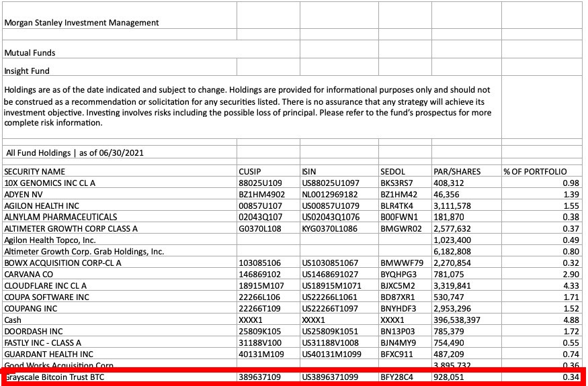Image resolution: width=588 pixels, height=386 pixels.
Task: Click portfolio percentage 4.33
Action: coord(542,285)
